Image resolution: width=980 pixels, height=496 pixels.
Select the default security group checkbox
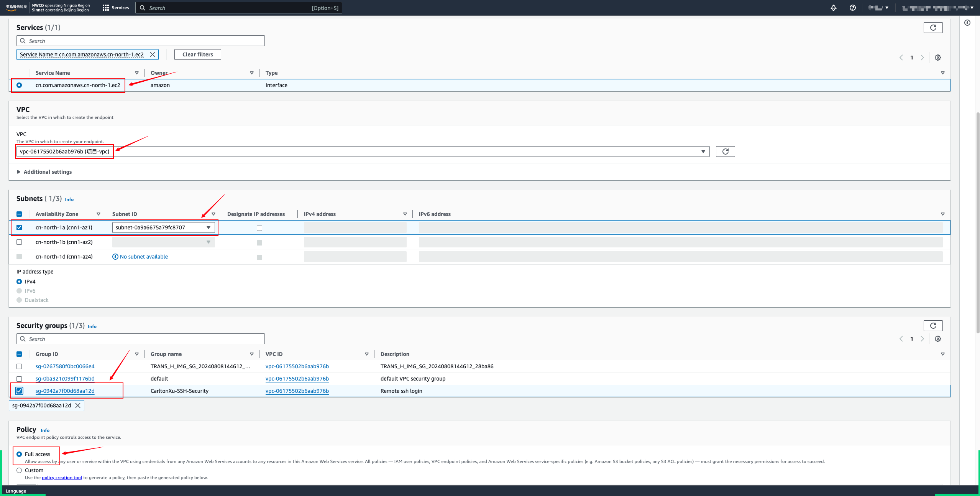(x=19, y=379)
